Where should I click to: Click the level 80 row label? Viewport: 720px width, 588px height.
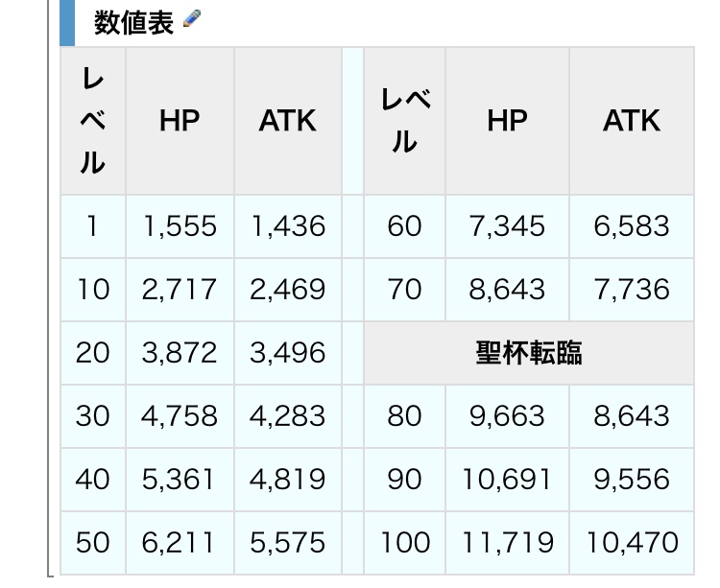[x=404, y=416]
